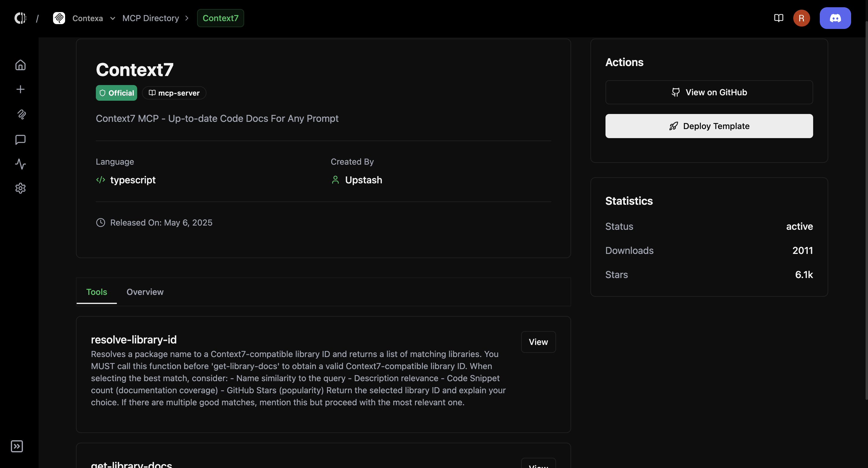Click the Deploy Template button

click(x=709, y=126)
